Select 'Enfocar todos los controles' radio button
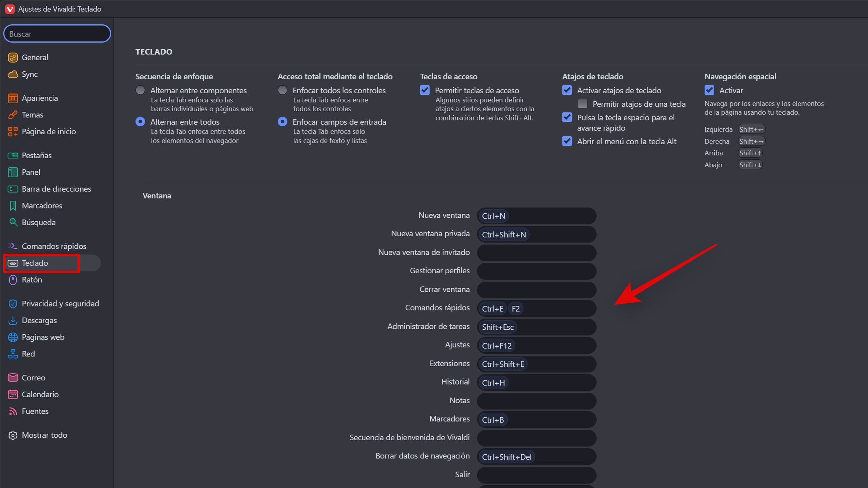Viewport: 868px width, 488px height. [282, 90]
